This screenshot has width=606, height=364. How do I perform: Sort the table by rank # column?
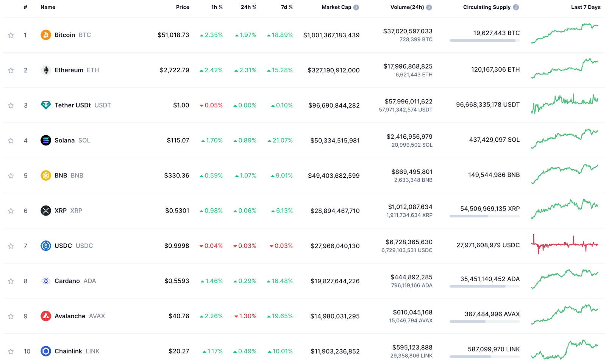pyautogui.click(x=25, y=7)
